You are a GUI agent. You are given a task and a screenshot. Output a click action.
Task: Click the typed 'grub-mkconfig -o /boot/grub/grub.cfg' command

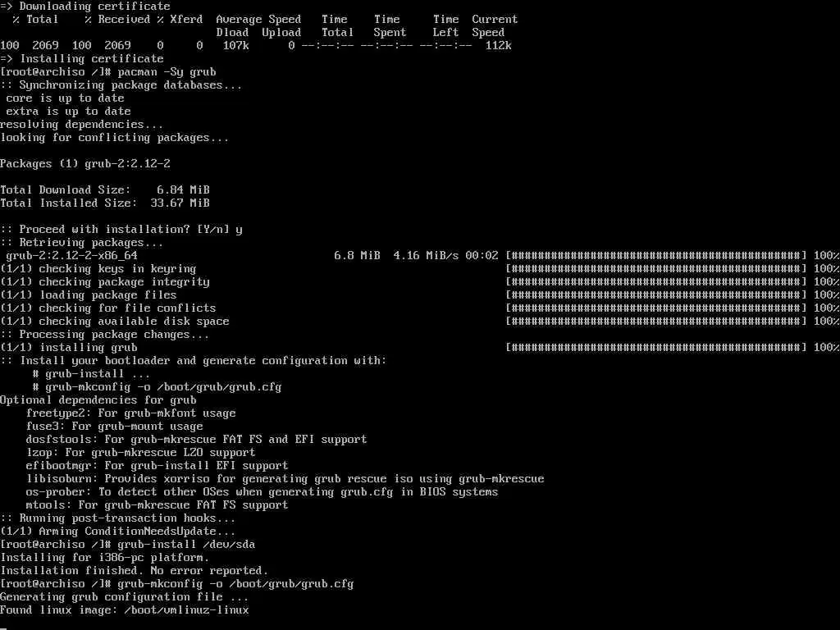tap(235, 584)
